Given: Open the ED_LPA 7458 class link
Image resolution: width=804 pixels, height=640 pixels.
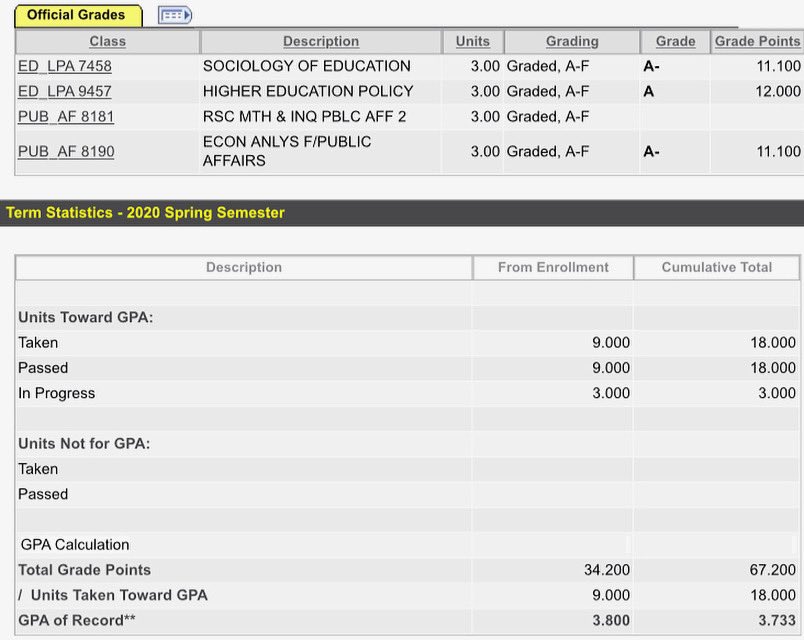Looking at the screenshot, I should click(x=65, y=66).
